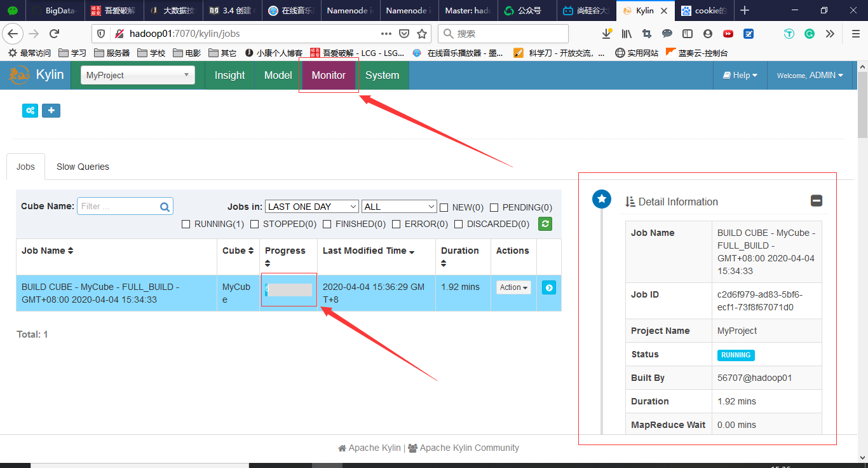Toggle the NEW(0) checkbox
868x468 pixels.
click(444, 207)
